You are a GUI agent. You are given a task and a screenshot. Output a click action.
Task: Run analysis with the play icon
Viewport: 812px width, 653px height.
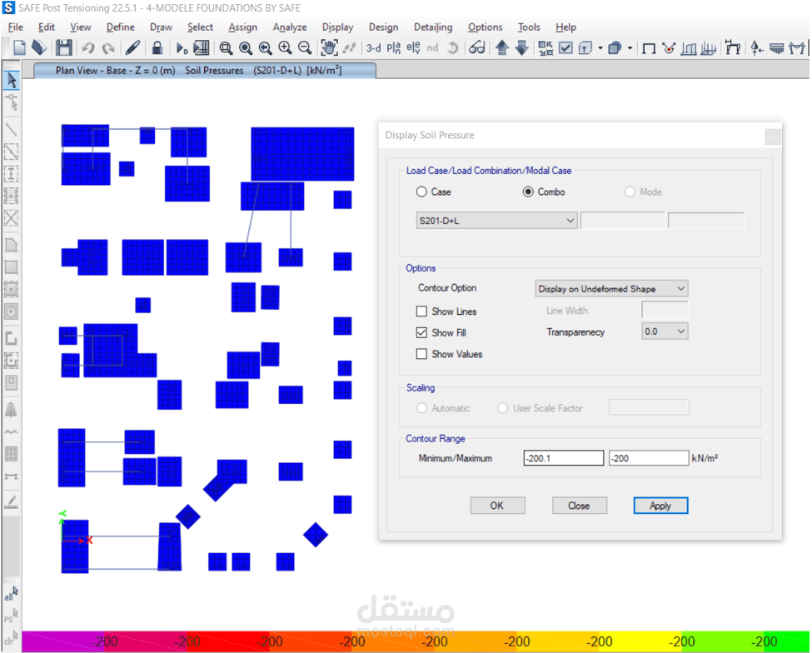click(182, 48)
